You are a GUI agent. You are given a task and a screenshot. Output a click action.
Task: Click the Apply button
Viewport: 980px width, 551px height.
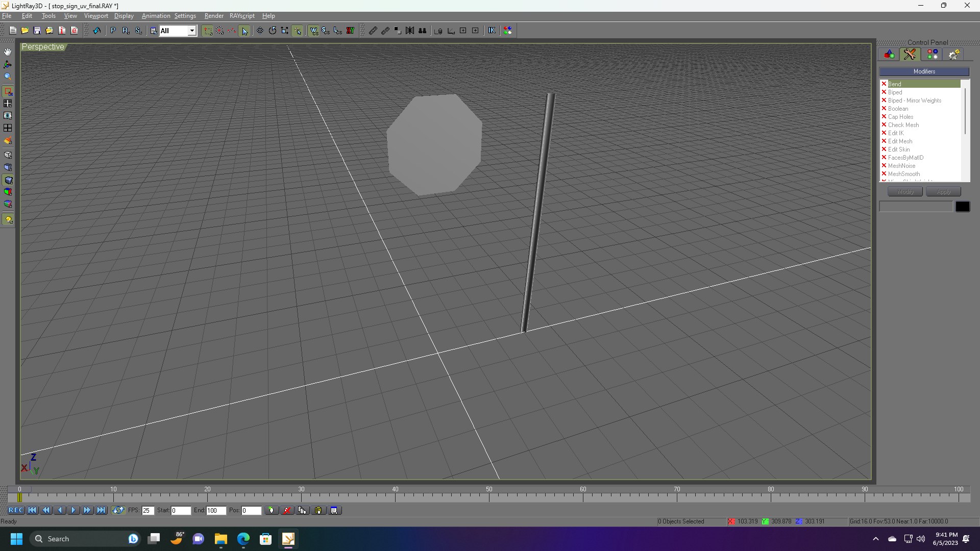point(943,192)
